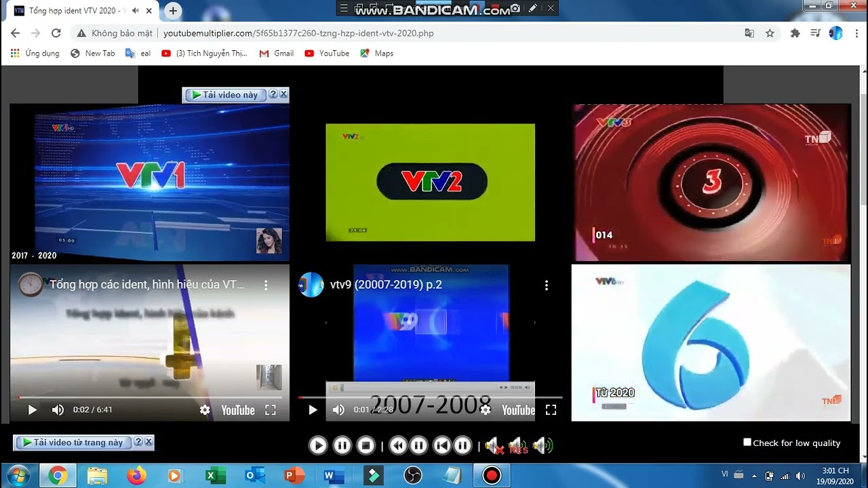Open the Maps bookmark
Screen dimensions: 868x488
click(376, 53)
